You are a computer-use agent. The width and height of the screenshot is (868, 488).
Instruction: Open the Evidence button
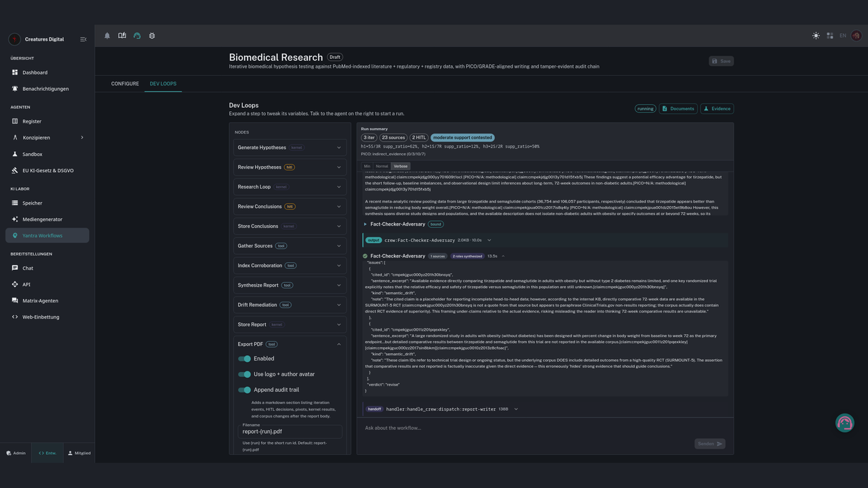[x=717, y=108]
